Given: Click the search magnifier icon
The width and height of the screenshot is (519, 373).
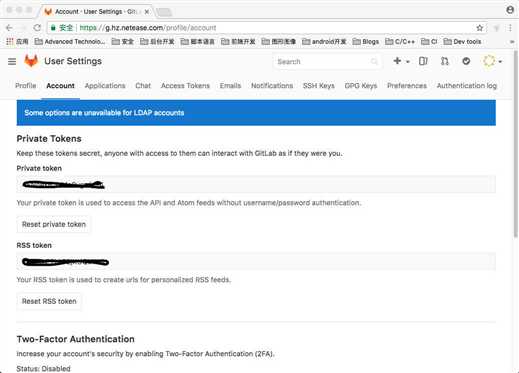Looking at the screenshot, I should 374,62.
